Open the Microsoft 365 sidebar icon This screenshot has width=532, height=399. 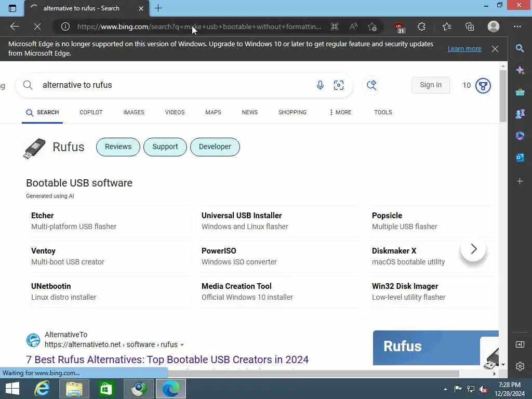click(520, 136)
